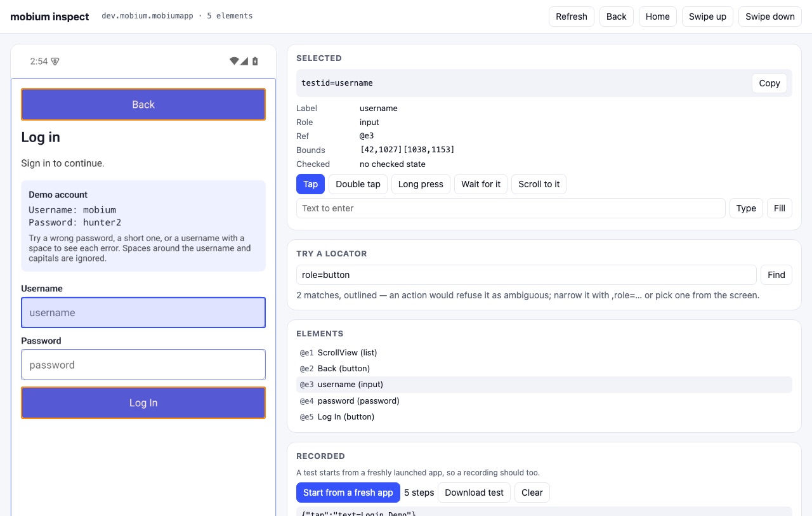812x516 pixels.
Task: Click the Fill button
Action: click(780, 208)
